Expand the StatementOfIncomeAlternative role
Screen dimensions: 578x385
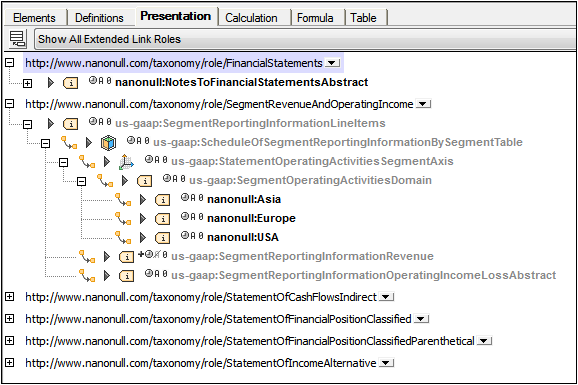(x=10, y=363)
